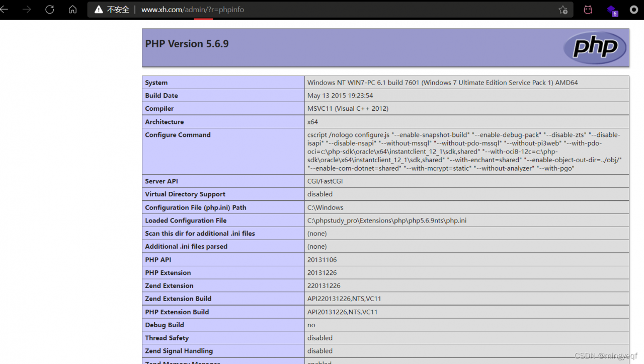Viewport: 644px width, 364px height.
Task: Click the 'System' row label
Action: pos(156,83)
